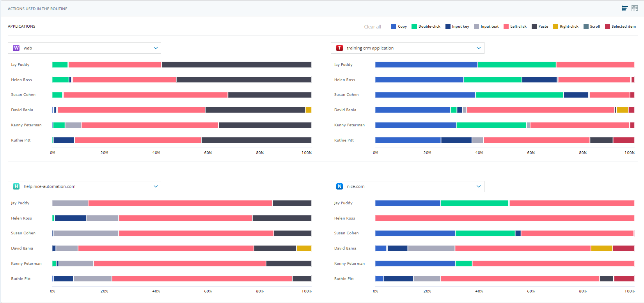
Task: Click the red T training crm icon
Action: 339,48
